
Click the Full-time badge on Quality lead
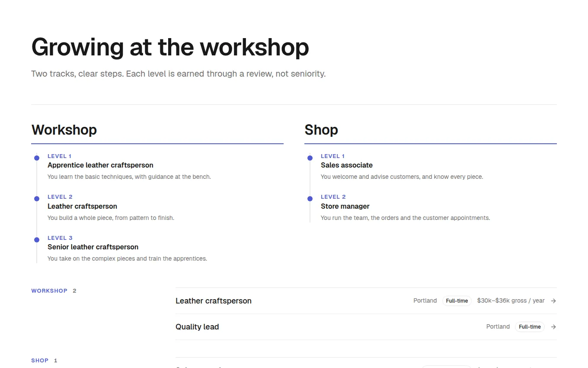tap(530, 327)
